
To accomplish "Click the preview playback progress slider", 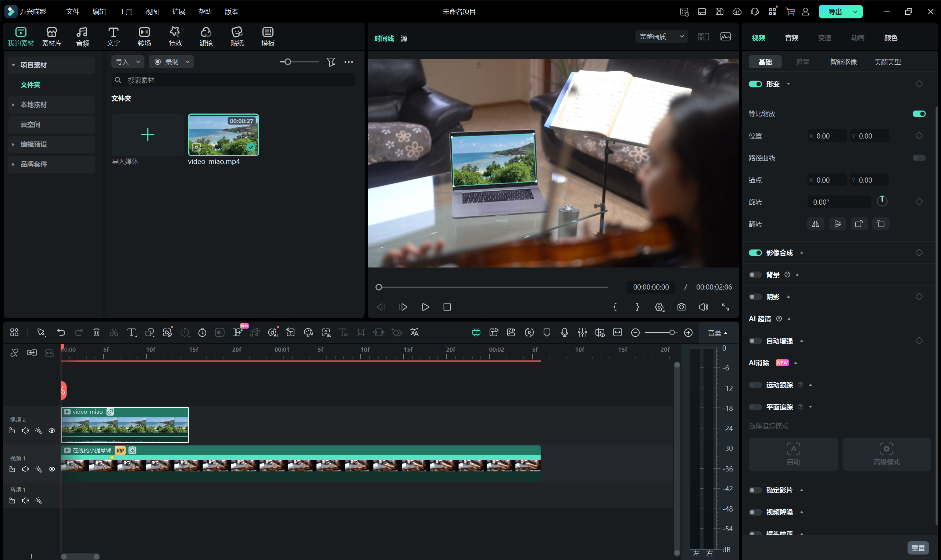I will coord(493,288).
